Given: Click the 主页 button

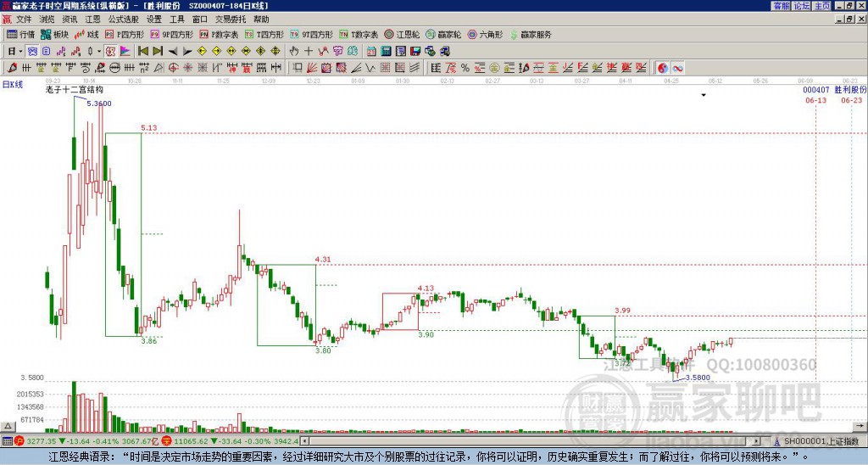Looking at the screenshot, I should (822, 6).
